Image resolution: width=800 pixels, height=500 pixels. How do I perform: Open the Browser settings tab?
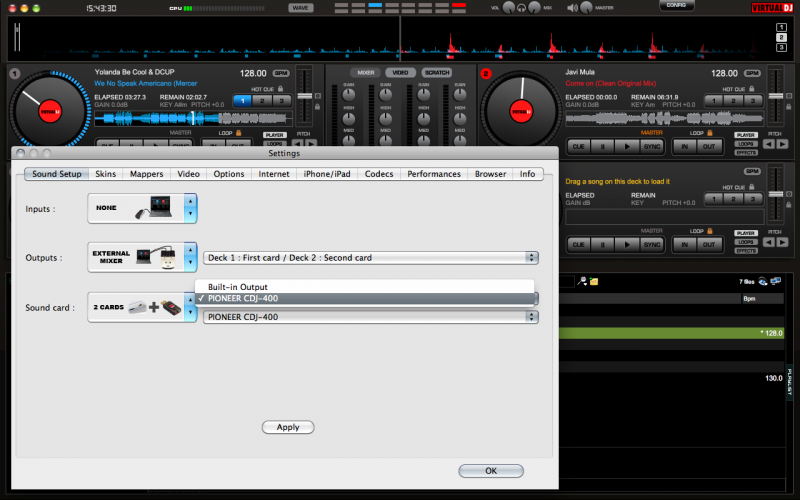490,174
